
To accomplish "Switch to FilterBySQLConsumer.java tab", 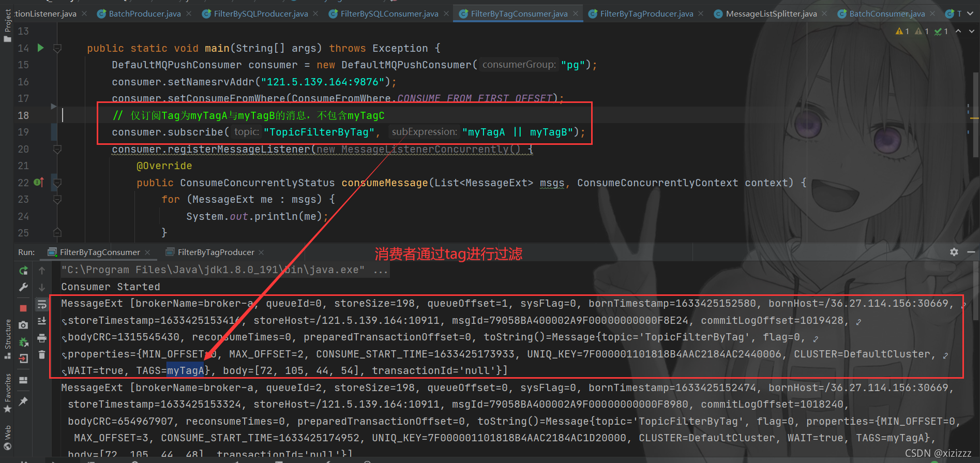I will click(x=389, y=14).
